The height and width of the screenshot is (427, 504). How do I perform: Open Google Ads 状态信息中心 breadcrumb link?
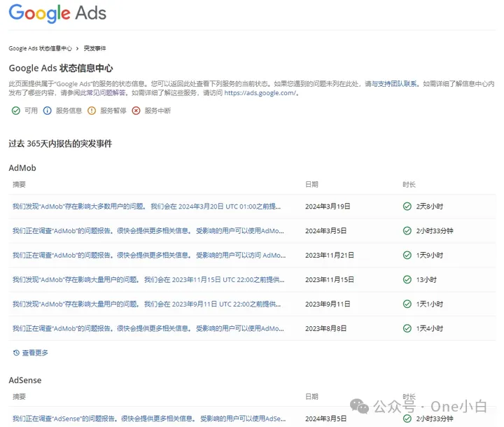coord(40,48)
